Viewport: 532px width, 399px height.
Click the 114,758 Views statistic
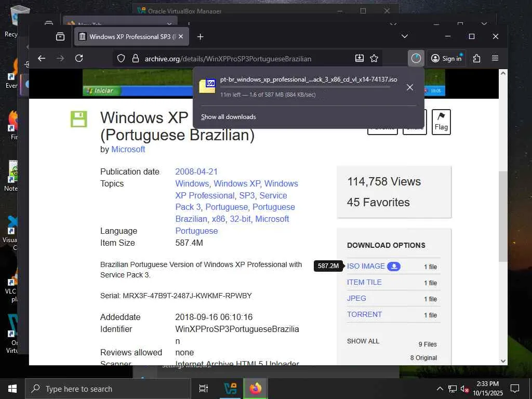(384, 181)
